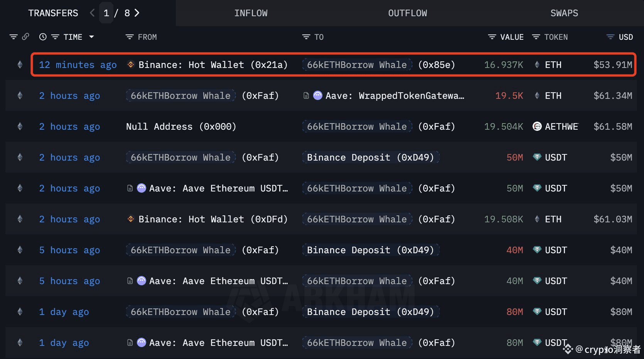Switch to the SWAPS tab
The height and width of the screenshot is (359, 644).
pos(564,13)
